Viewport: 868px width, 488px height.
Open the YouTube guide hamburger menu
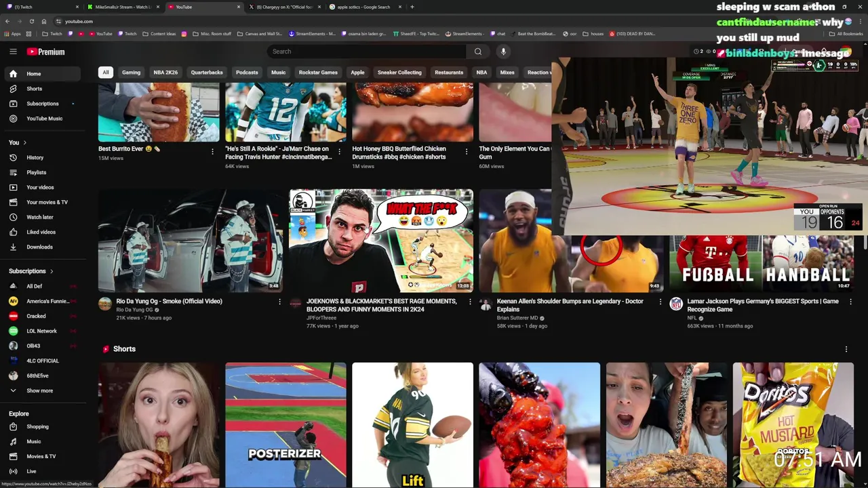13,52
